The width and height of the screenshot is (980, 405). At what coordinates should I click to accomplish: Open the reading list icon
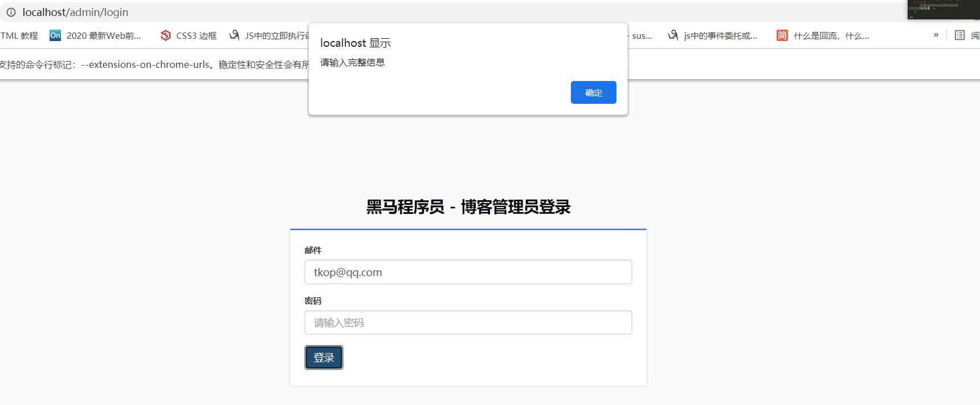point(959,35)
